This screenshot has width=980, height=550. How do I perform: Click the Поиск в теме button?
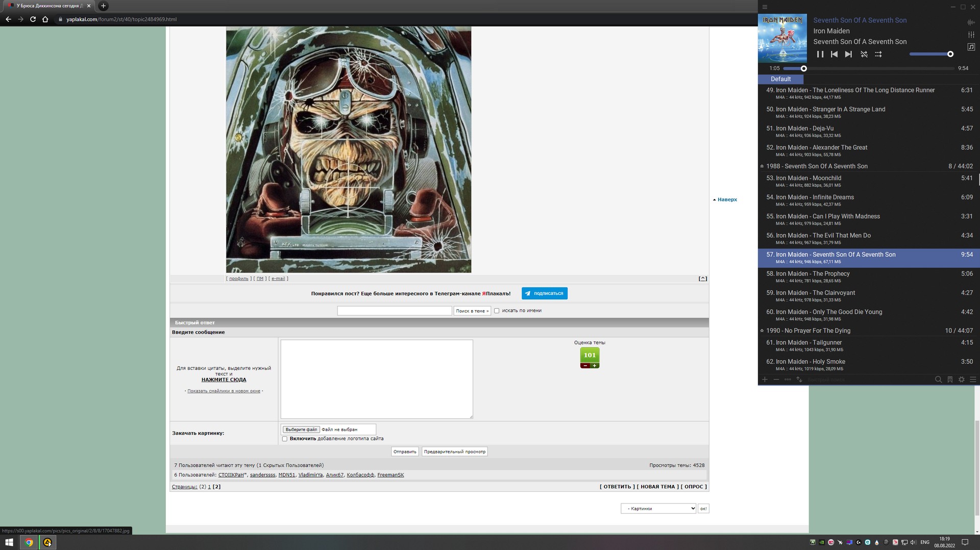[472, 311]
